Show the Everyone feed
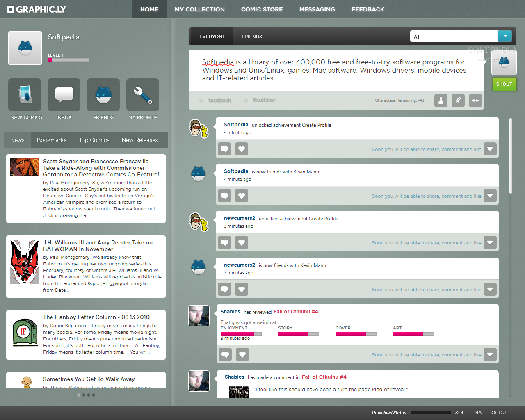Screen dimensions: 525x420 (212, 37)
